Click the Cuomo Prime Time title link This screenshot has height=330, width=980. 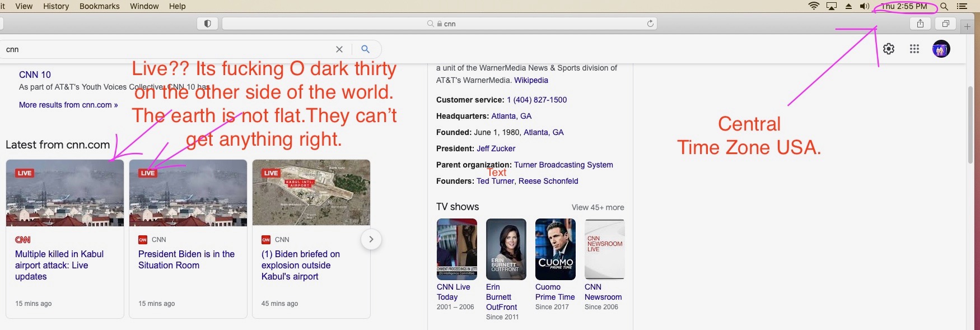coord(555,292)
